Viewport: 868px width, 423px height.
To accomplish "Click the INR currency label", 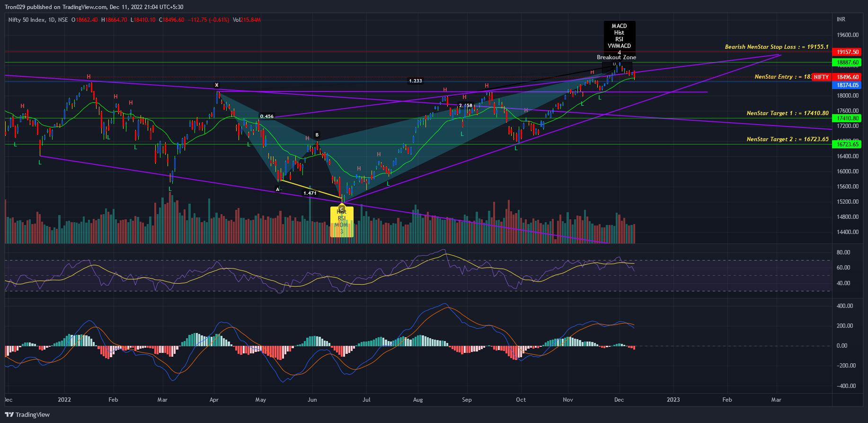I will (x=841, y=19).
